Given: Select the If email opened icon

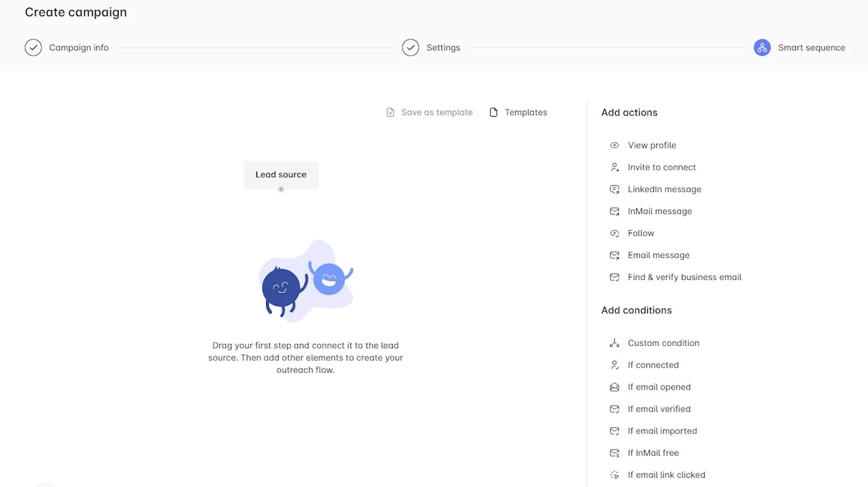Looking at the screenshot, I should (x=614, y=387).
